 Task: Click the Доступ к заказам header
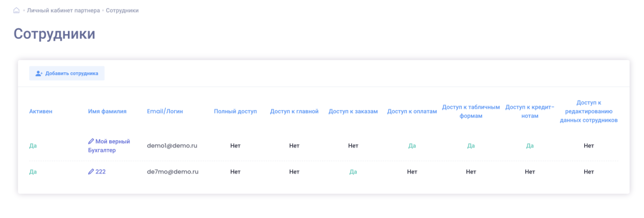pos(353,112)
